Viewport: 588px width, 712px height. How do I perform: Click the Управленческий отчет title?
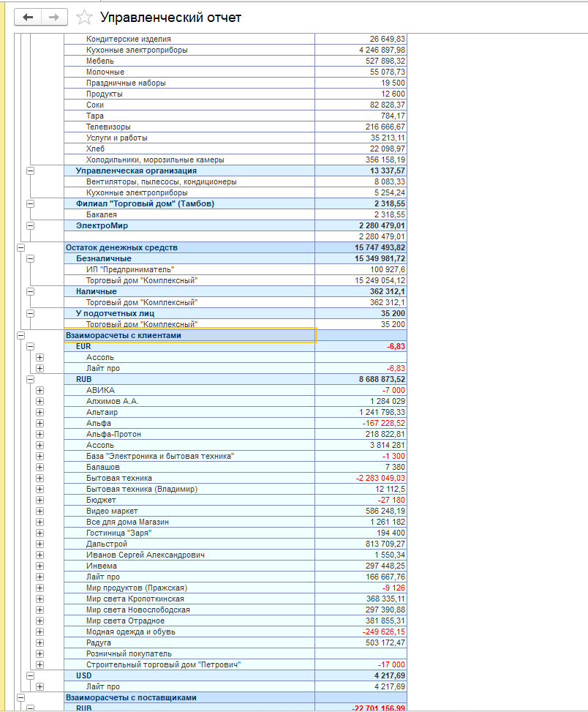170,18
